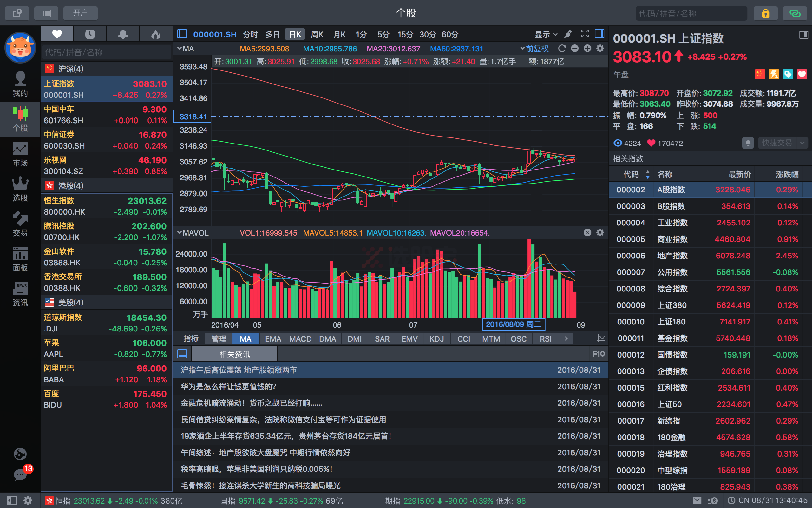Click the globe icon in left sidebar
The height and width of the screenshot is (508, 812).
pos(20,454)
